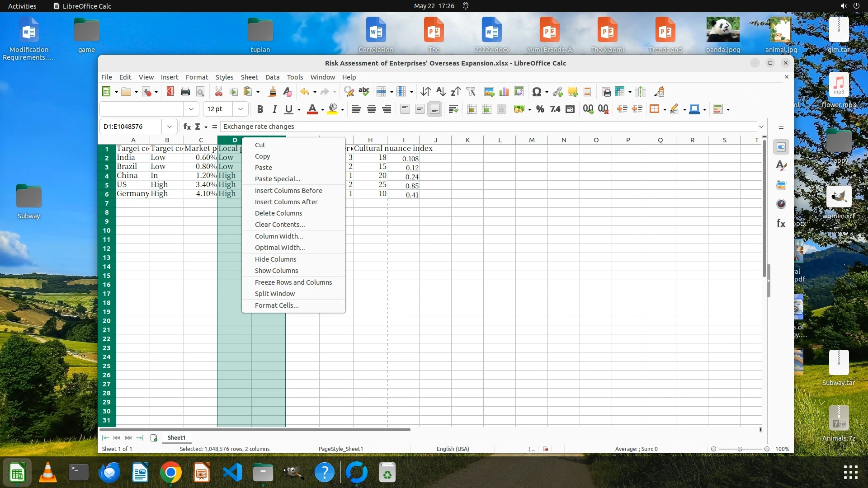Expand the Name Box dropdown
868x488 pixels.
click(x=170, y=127)
